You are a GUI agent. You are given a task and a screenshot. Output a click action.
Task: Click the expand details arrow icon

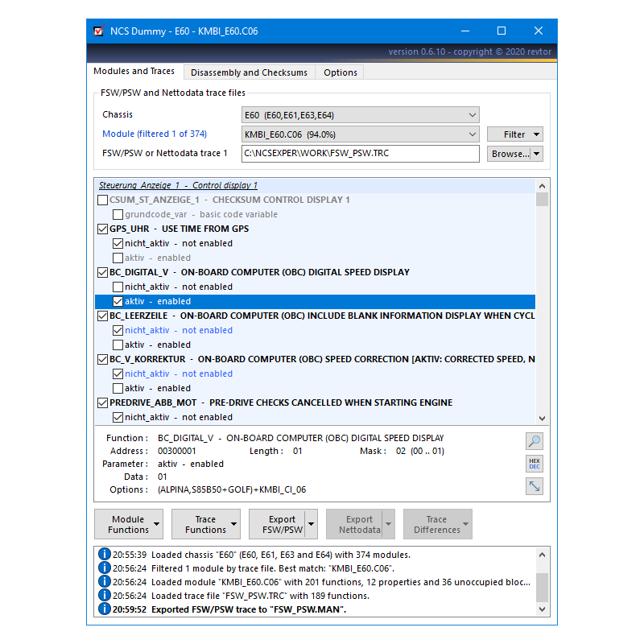pyautogui.click(x=535, y=486)
